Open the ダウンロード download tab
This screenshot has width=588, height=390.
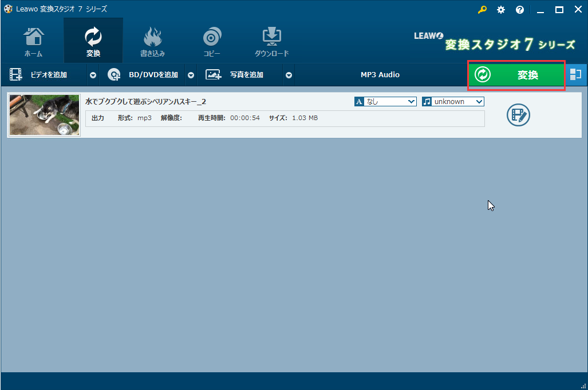[x=271, y=42]
